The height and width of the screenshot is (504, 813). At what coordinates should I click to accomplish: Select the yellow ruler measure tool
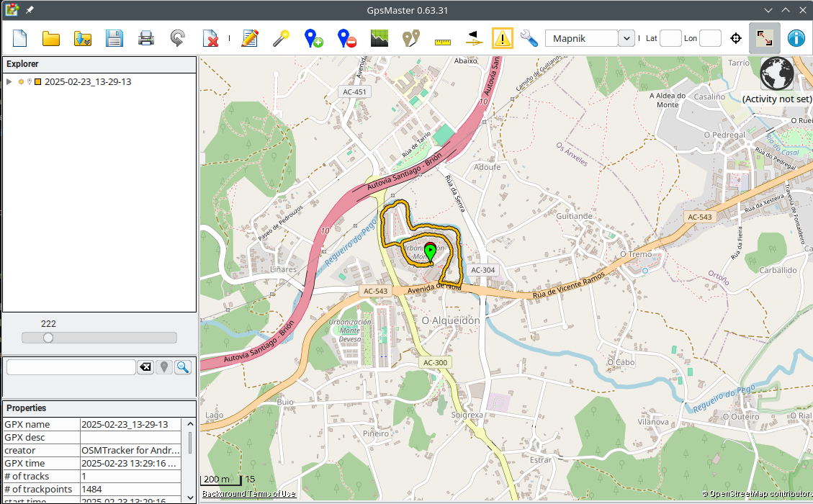[442, 40]
